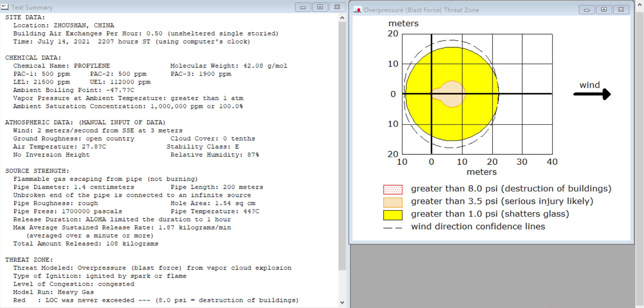Click the Text Summary vertical scrollbar thumb
644x308 pixels.
click(x=342, y=146)
